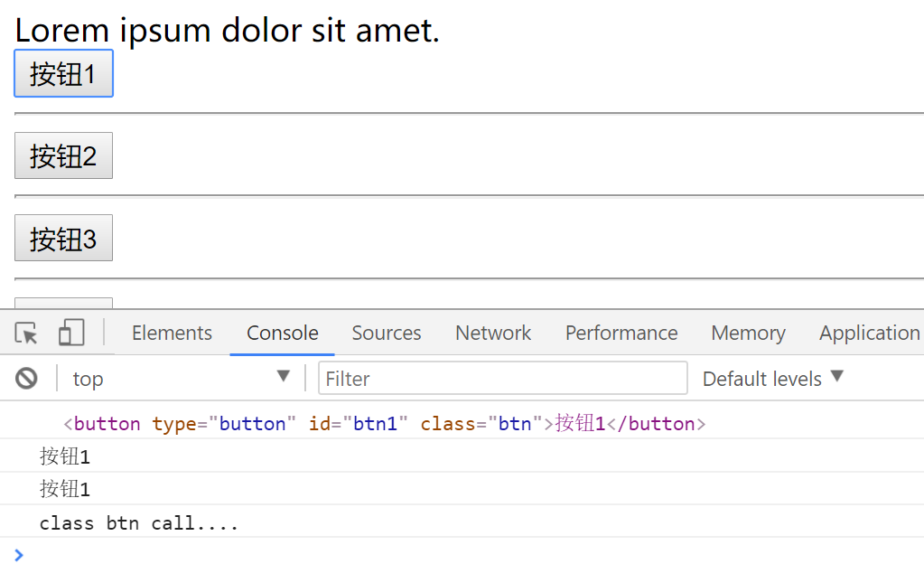This screenshot has width=924, height=564.
Task: Click the console input prompt chevron
Action: tap(20, 554)
